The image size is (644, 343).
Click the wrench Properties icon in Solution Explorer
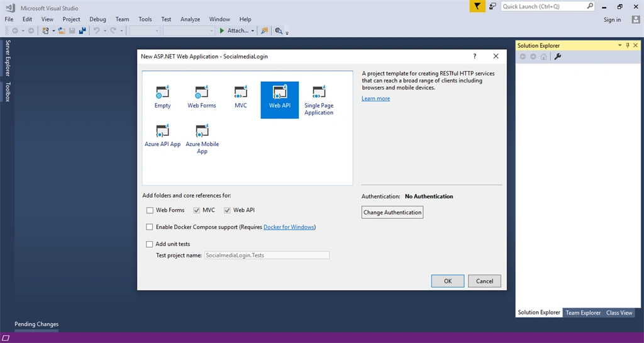tap(557, 57)
